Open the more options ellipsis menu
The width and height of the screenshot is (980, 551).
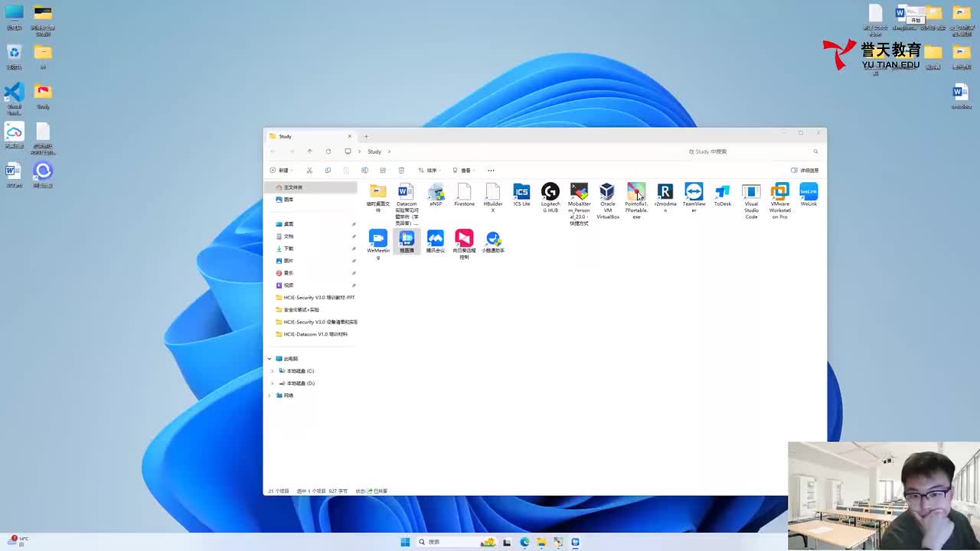[491, 171]
